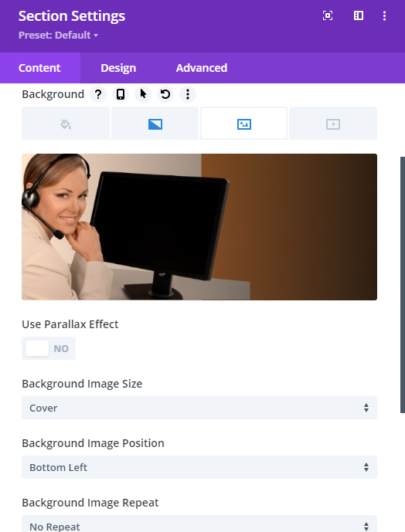
Task: Open the Background Image Position dropdown
Action: [x=199, y=467]
